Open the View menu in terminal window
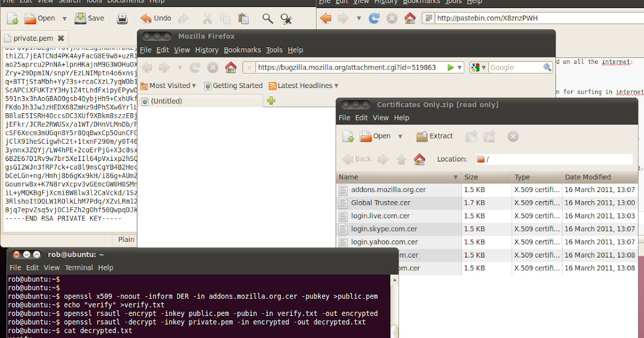The image size is (644, 338). coord(52,268)
